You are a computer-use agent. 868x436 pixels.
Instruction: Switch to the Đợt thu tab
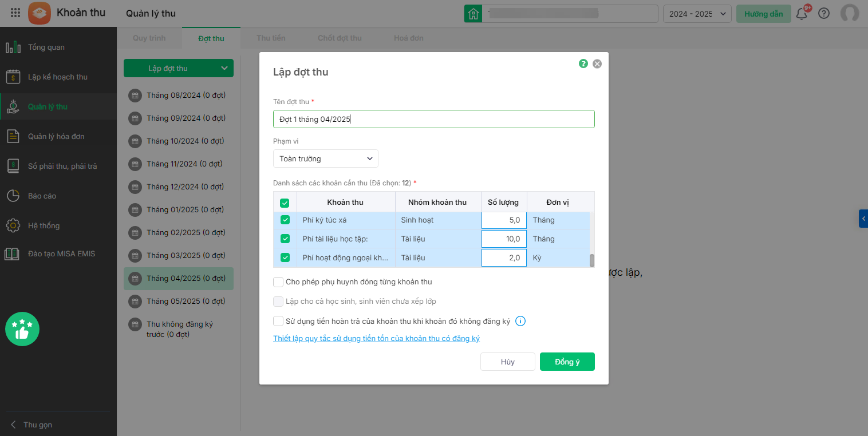pos(211,38)
